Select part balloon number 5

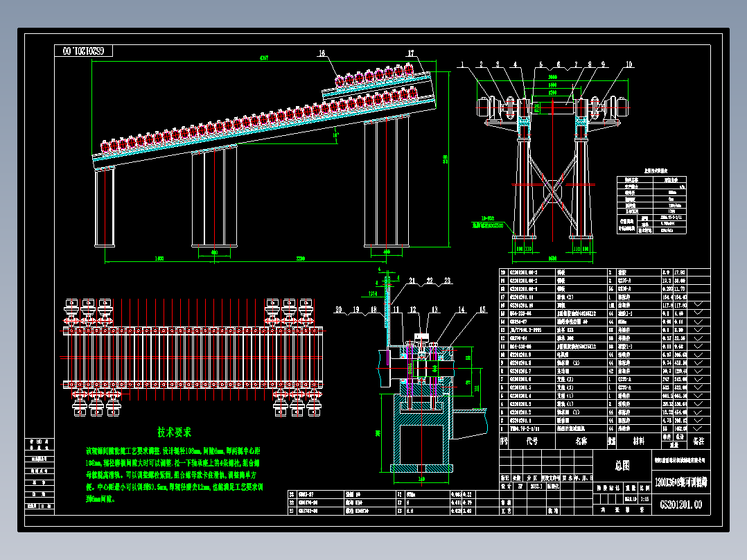coord(541,64)
